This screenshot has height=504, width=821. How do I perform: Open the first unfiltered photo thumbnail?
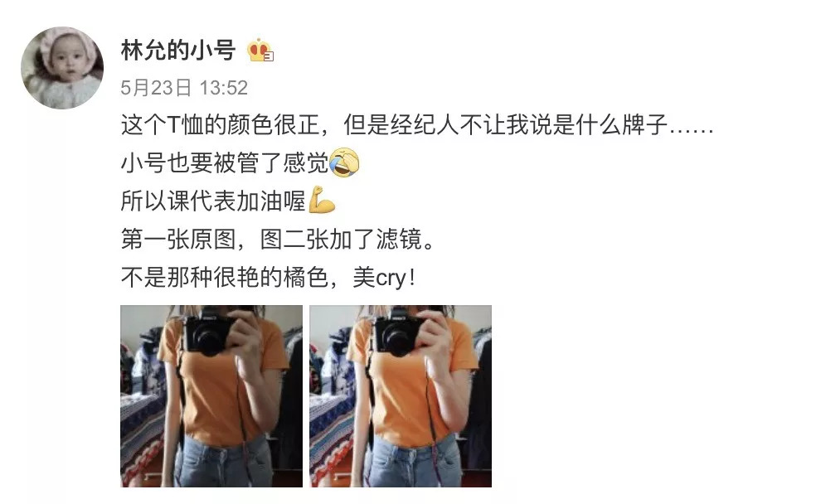[211, 396]
